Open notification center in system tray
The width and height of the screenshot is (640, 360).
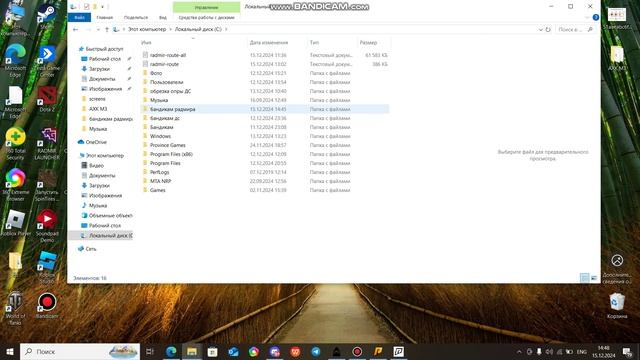click(627, 351)
